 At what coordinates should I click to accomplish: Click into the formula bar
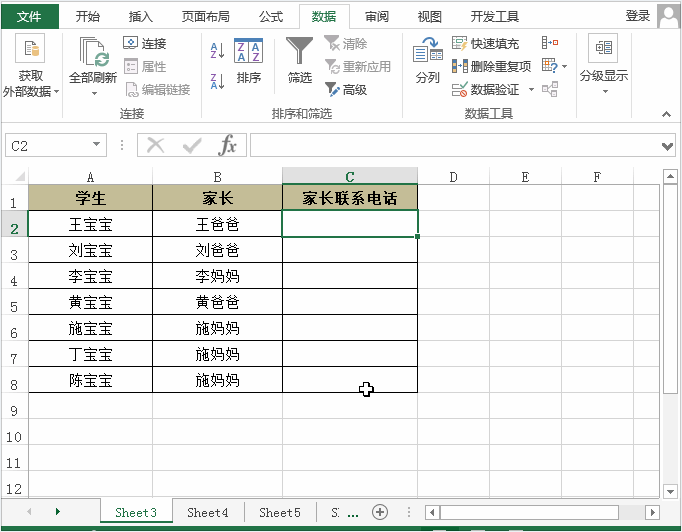pos(455,145)
